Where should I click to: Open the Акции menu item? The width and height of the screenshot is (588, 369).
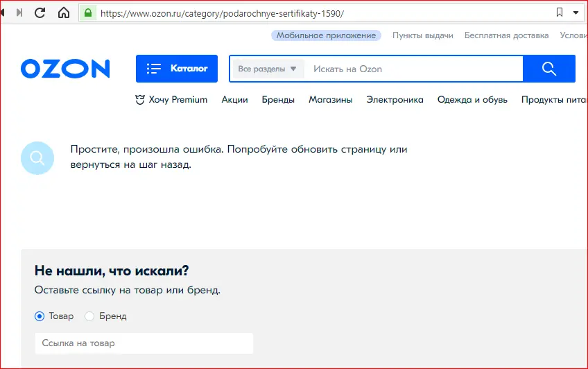pyautogui.click(x=235, y=100)
